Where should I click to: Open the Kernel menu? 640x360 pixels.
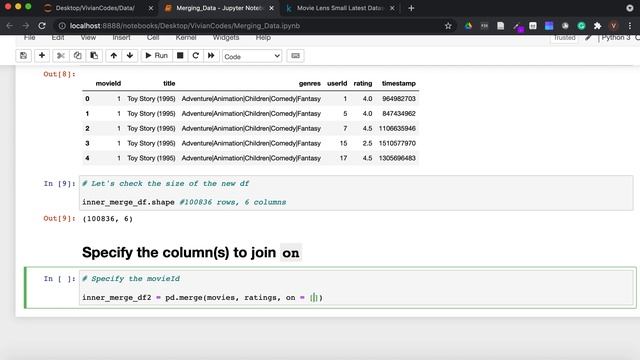coord(186,38)
